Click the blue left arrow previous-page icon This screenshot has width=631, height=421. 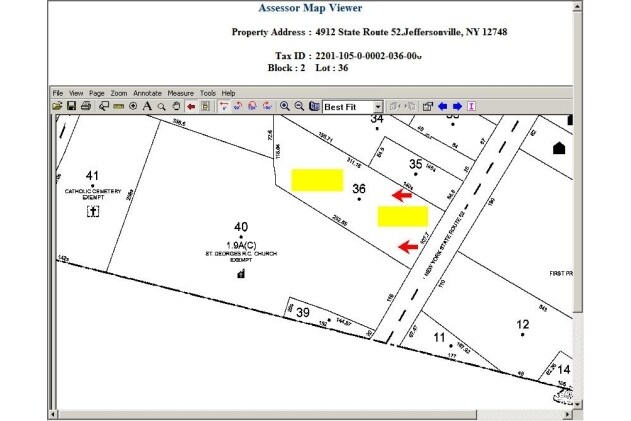pyautogui.click(x=442, y=105)
